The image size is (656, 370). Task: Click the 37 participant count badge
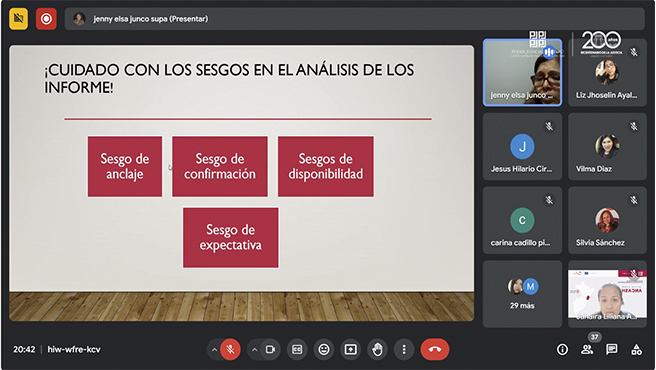(594, 337)
